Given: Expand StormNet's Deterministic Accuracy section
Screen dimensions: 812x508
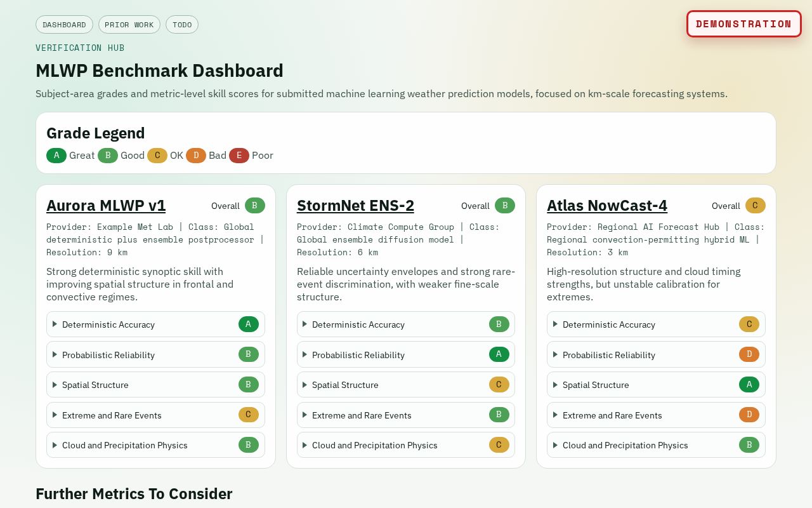Looking at the screenshot, I should (406, 324).
